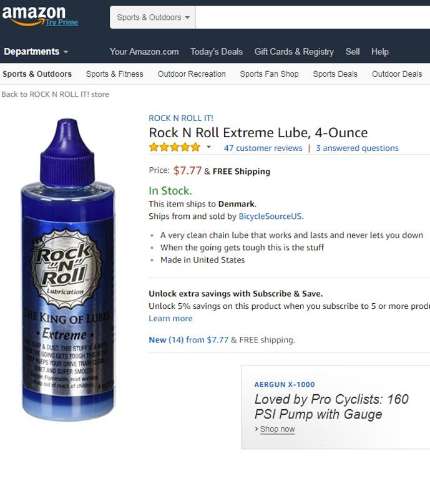
Task: Expand the Departments menu
Action: (x=36, y=52)
